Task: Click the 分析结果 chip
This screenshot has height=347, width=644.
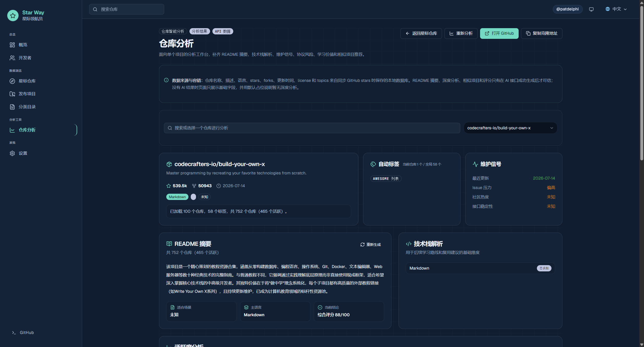Action: point(200,31)
